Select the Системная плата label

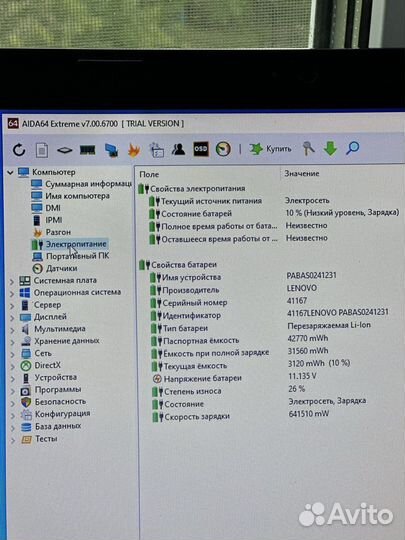point(65,280)
